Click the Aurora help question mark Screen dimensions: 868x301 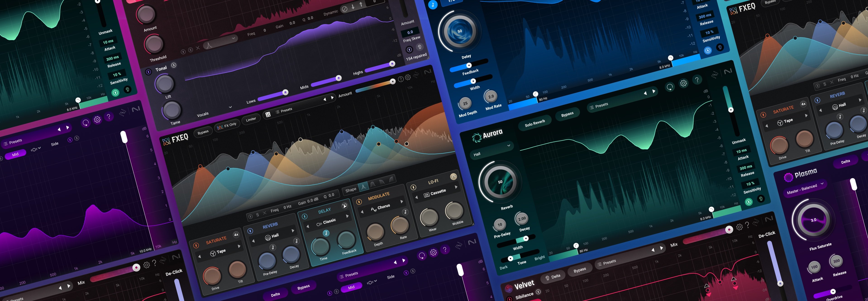click(x=697, y=80)
